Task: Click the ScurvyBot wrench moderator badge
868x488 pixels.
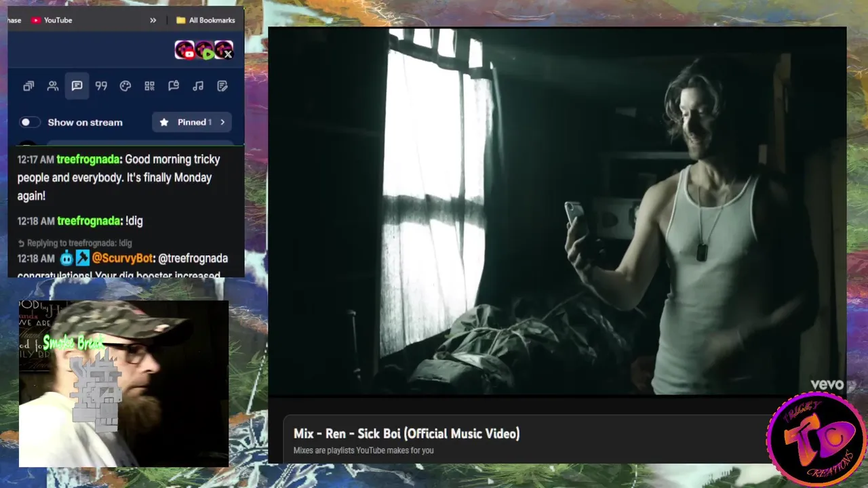Action: click(x=82, y=258)
